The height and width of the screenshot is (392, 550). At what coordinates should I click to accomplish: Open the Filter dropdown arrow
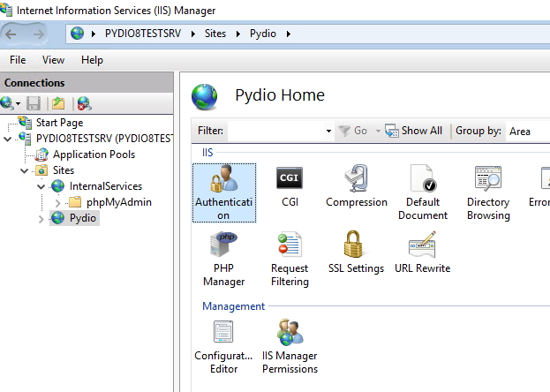328,131
